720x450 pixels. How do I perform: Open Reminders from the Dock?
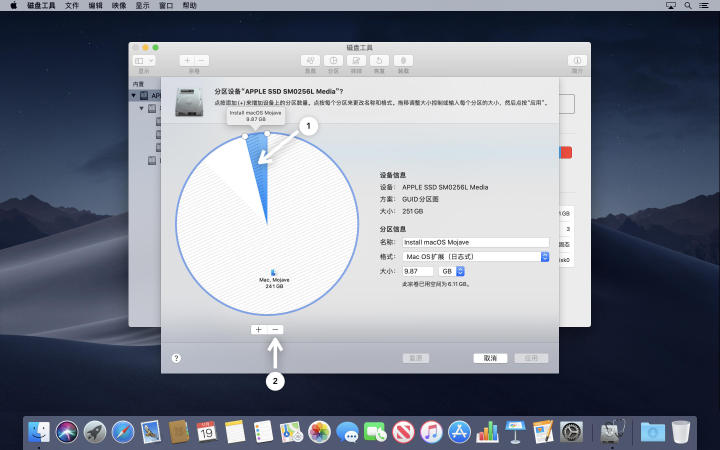pos(264,432)
